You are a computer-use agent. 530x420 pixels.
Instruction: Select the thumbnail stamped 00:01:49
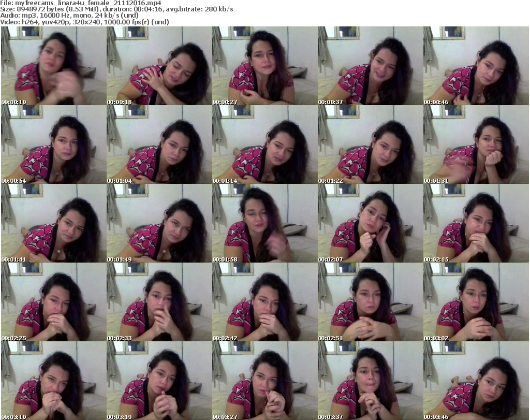click(159, 223)
